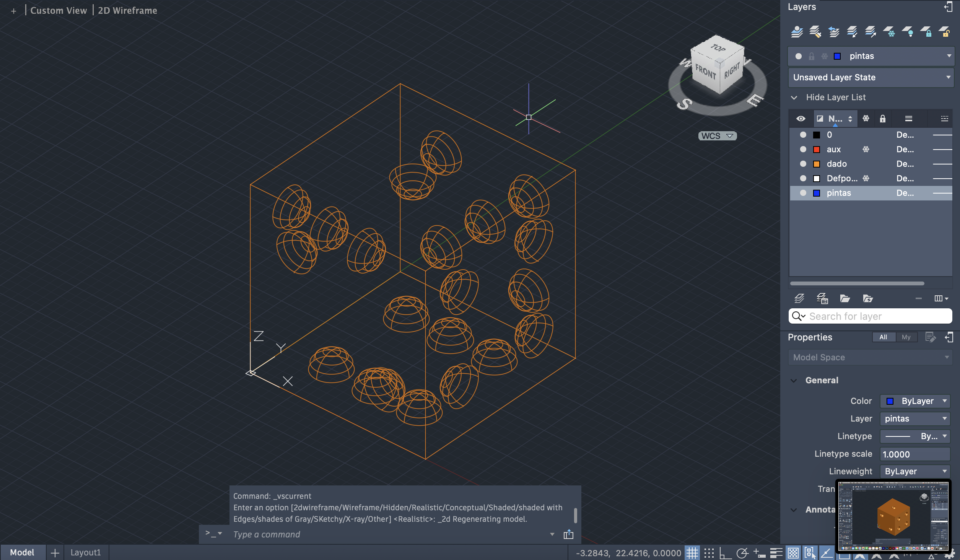The height and width of the screenshot is (560, 960).
Task: Click the Layer Previous icon
Action: pos(834,32)
